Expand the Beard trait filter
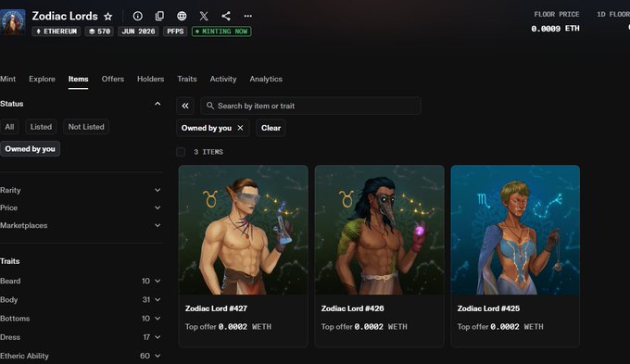This screenshot has width=630, height=364. (x=81, y=281)
